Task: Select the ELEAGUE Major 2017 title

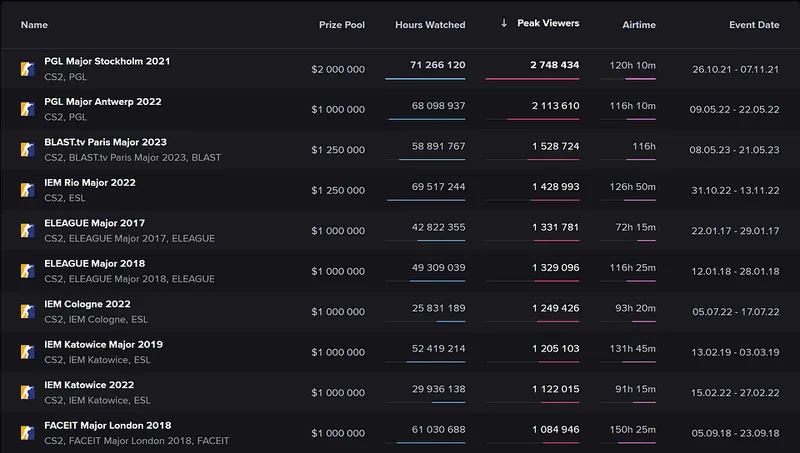Action: 94,223
